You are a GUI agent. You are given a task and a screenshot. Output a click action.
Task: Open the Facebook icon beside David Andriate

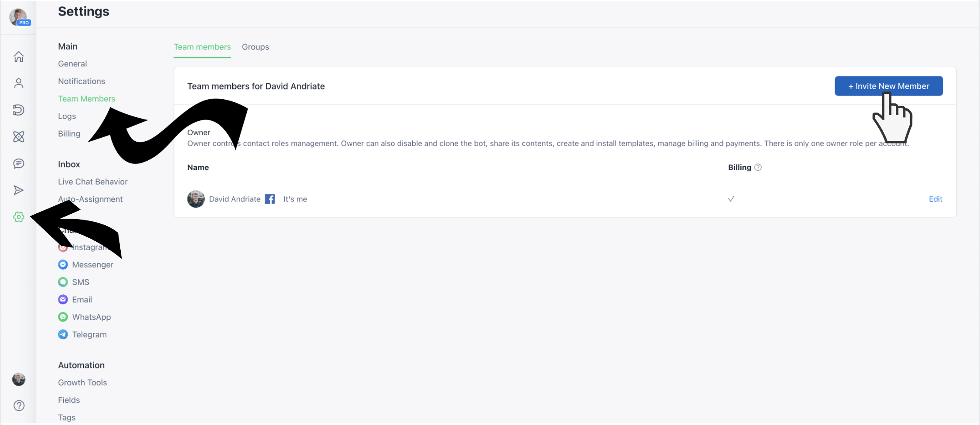[x=270, y=199]
